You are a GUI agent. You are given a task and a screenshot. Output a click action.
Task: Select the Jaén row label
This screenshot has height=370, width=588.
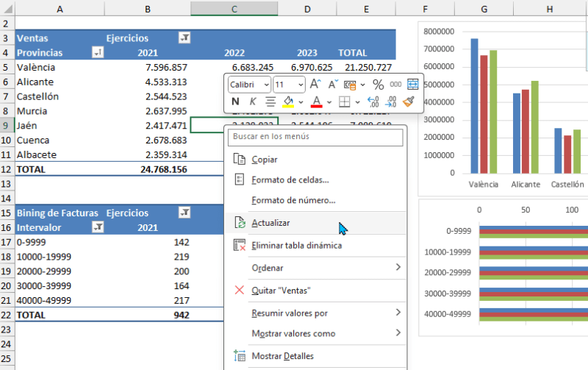(60, 125)
